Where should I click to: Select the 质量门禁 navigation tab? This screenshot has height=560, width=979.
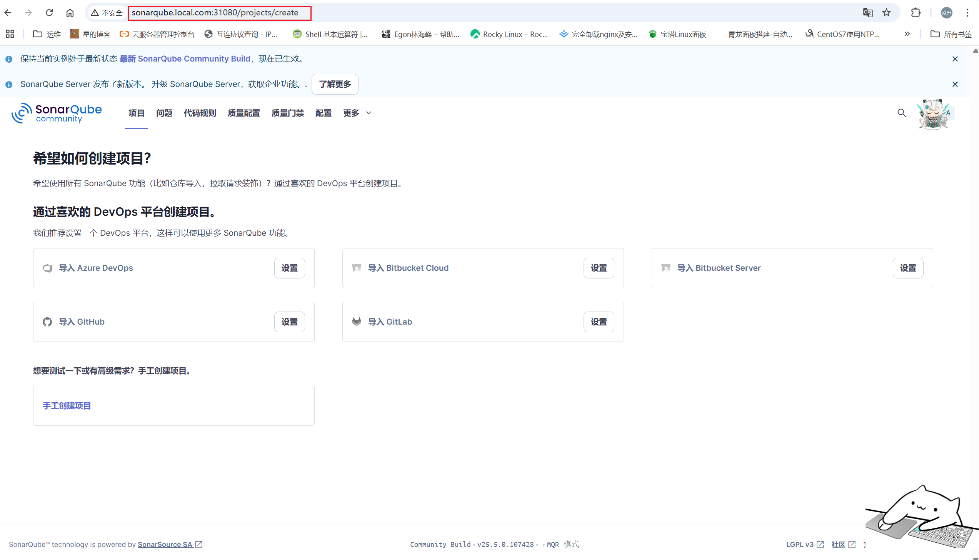coord(288,113)
